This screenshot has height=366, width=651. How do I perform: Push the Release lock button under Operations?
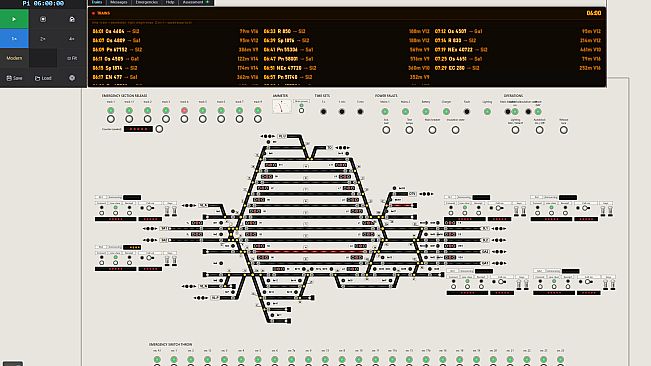pos(563,130)
